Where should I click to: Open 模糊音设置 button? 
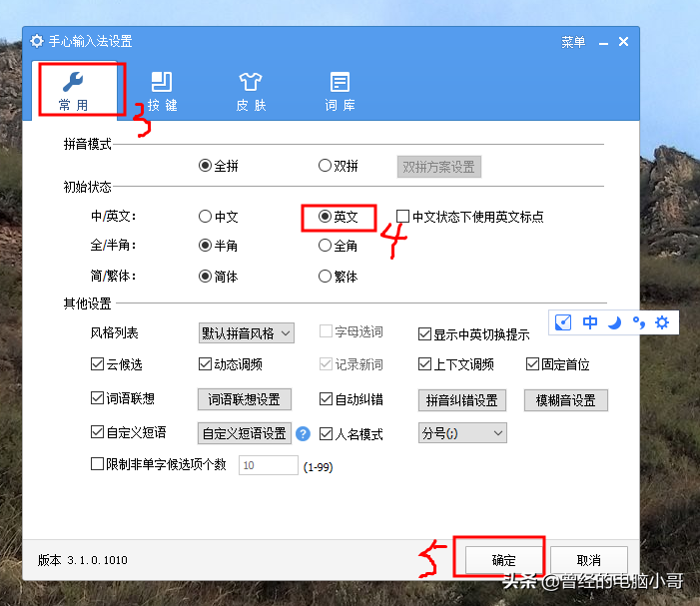click(566, 400)
